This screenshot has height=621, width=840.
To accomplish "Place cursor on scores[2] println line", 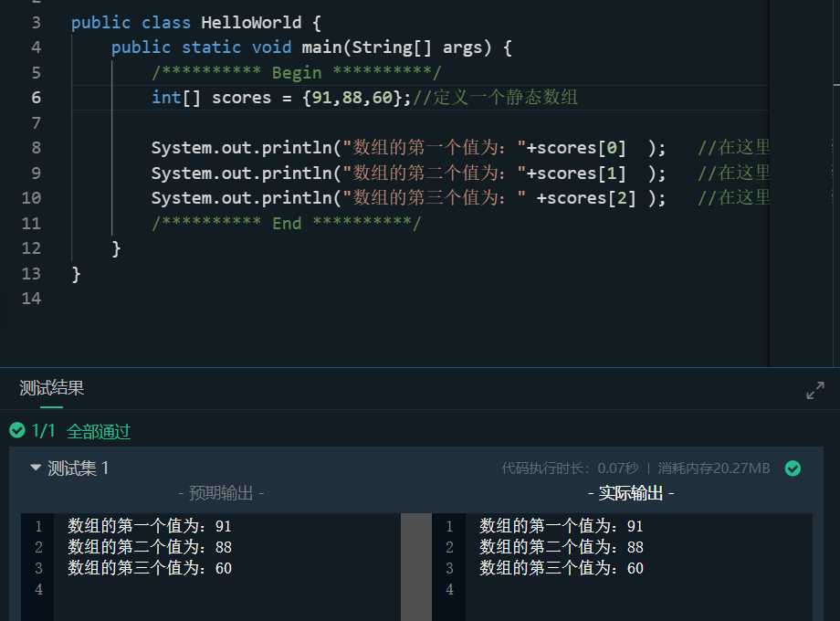I will pyautogui.click(x=408, y=198).
